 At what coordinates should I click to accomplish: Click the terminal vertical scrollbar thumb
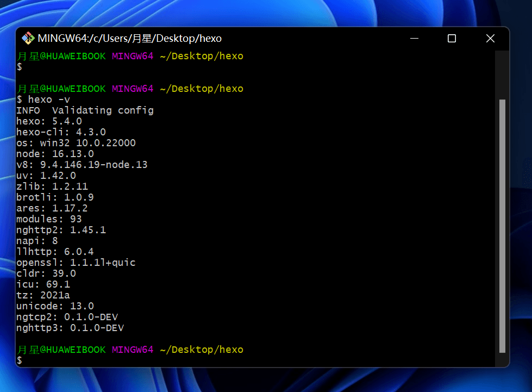502,226
